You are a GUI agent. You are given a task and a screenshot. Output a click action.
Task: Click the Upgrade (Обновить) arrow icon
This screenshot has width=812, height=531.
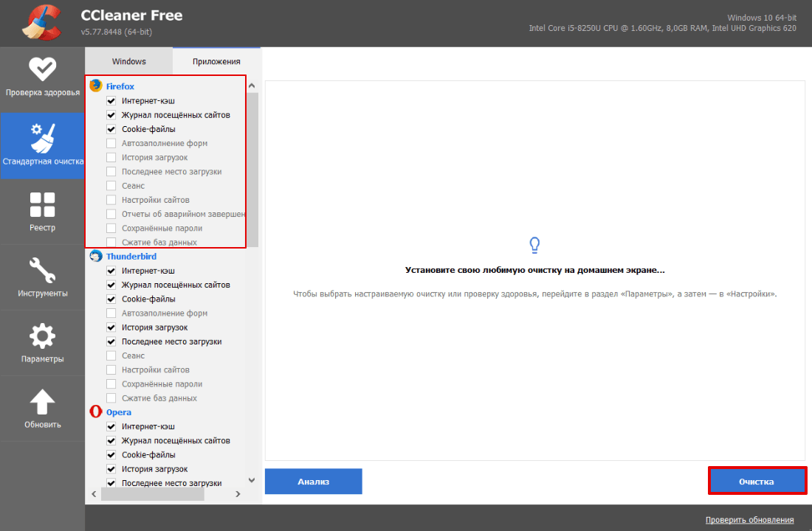click(x=43, y=402)
